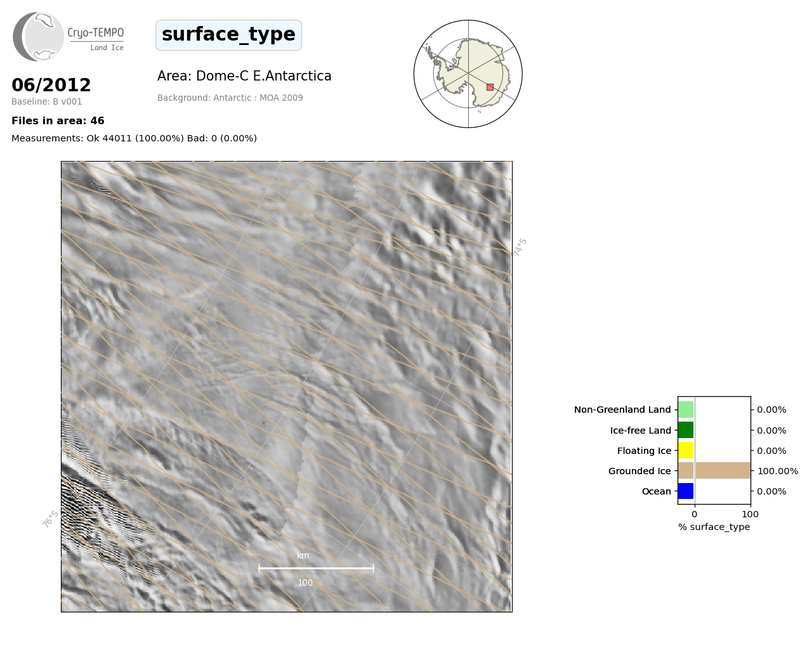
Task: Click the dark green Ice-free Land swatch
Action: pos(686,430)
